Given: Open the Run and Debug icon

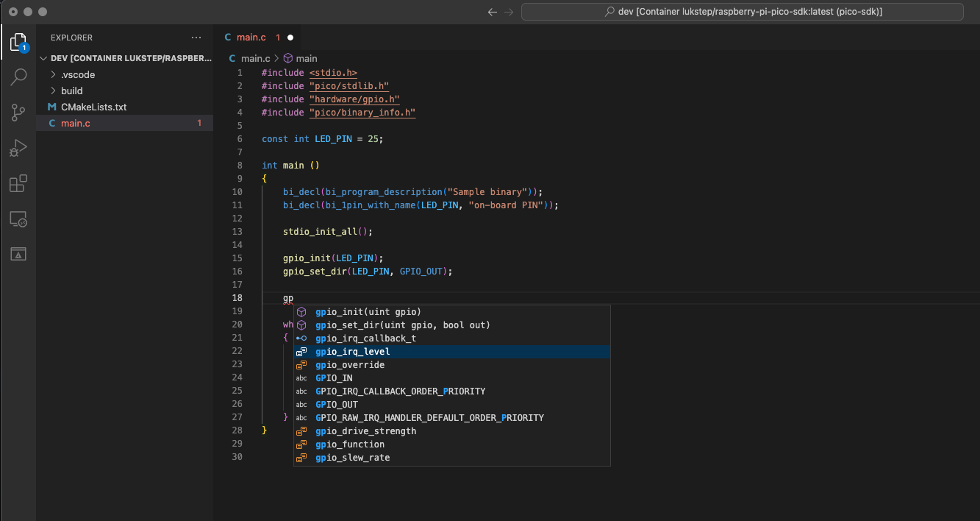Looking at the screenshot, I should click(18, 148).
